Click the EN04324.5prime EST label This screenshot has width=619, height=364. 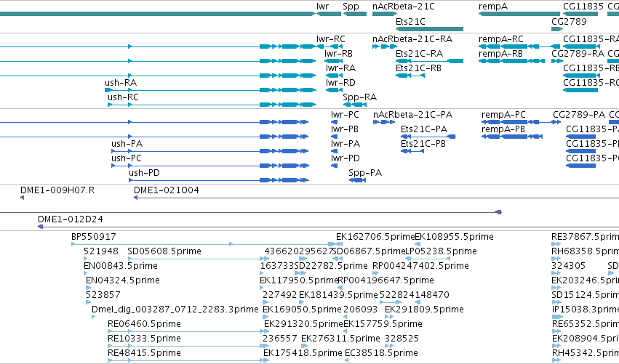[123, 281]
